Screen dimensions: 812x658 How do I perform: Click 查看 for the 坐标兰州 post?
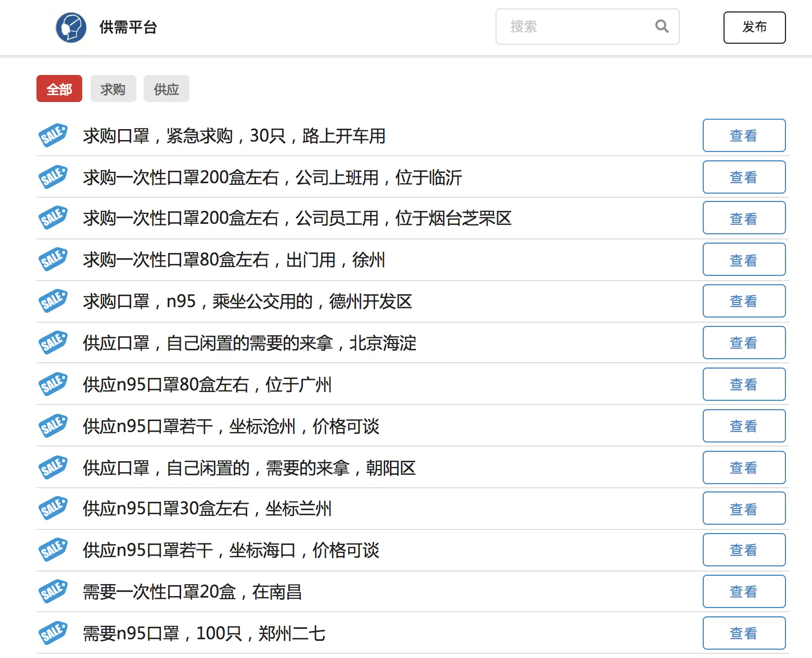click(x=744, y=508)
